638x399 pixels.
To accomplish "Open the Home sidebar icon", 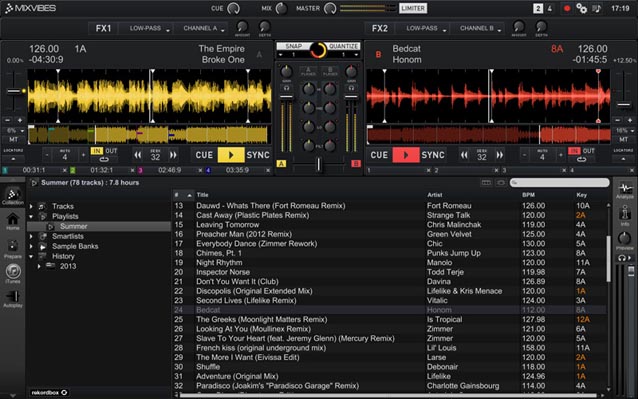I will 13,221.
